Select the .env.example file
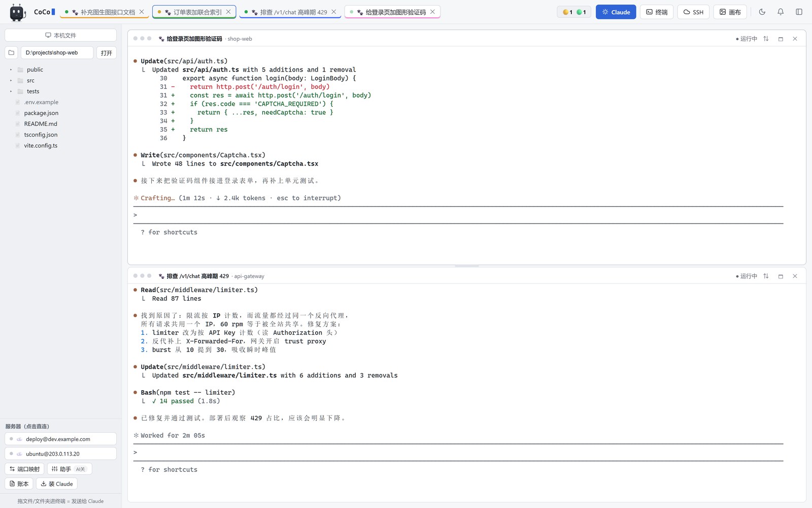The image size is (812, 508). 41,102
